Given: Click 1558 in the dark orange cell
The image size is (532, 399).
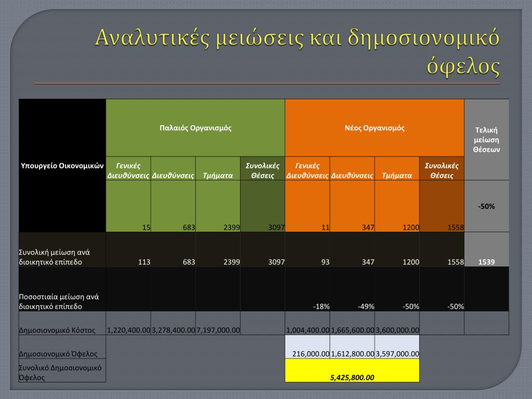Looking at the screenshot, I should click(455, 228).
